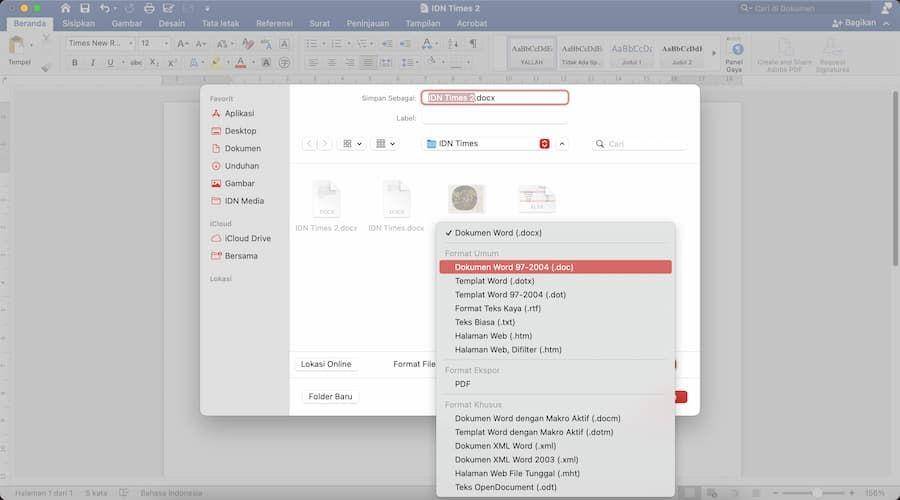Open Aplikasi in the sidebar

tap(233, 114)
